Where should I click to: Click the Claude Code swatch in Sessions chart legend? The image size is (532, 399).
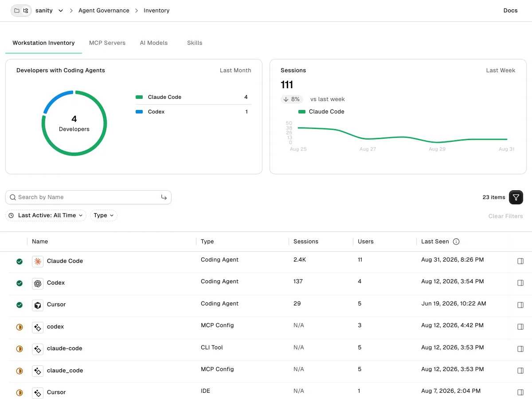pos(302,112)
